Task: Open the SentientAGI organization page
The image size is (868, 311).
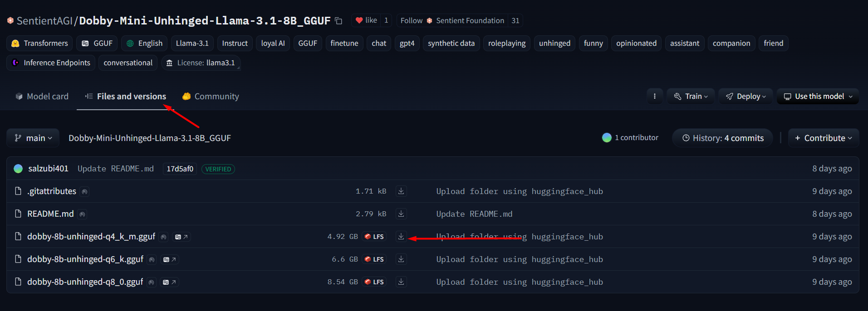Action: 44,21
